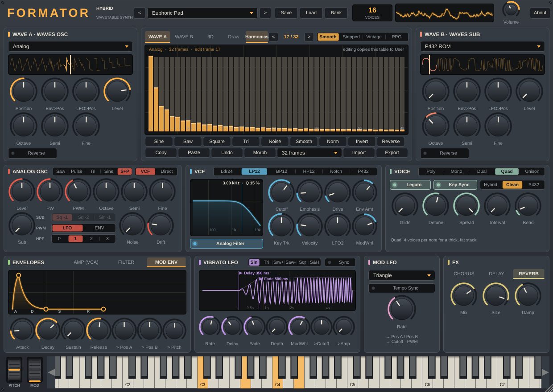Click the MOD wheel
This screenshot has width=553, height=392.
35,370
